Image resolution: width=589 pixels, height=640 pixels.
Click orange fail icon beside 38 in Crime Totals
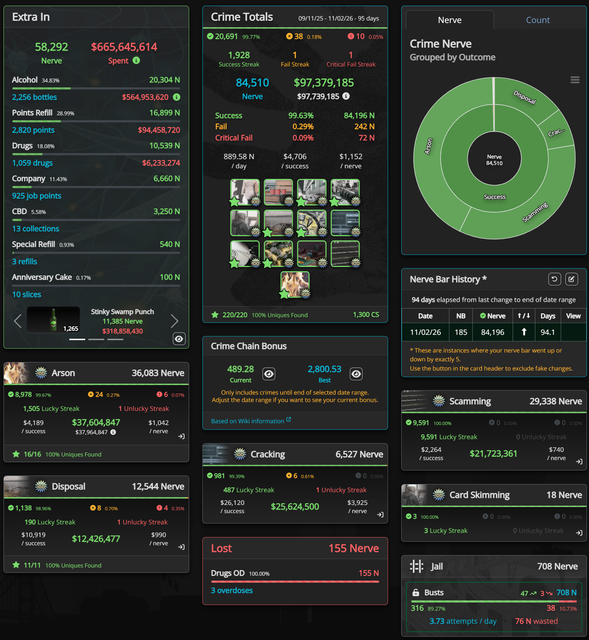(x=289, y=36)
